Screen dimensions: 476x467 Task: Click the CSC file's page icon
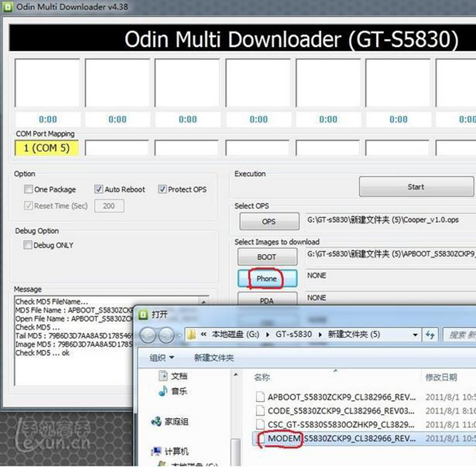tap(260, 424)
